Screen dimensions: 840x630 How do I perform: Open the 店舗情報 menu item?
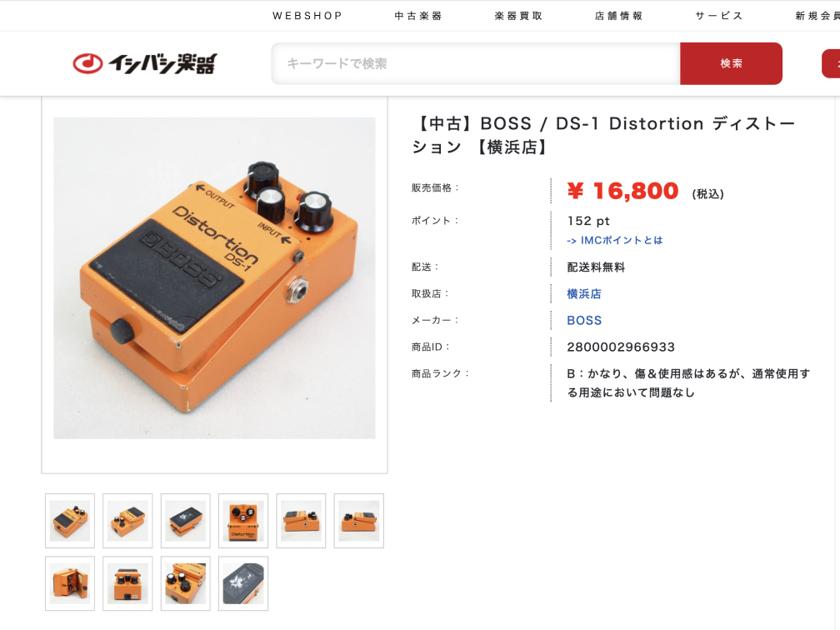618,16
